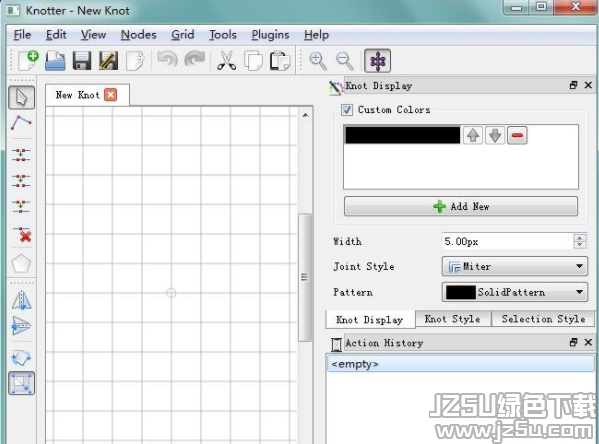Screen dimensions: 599x444
Task: Click the scrollbar up arrow
Action: 305,115
